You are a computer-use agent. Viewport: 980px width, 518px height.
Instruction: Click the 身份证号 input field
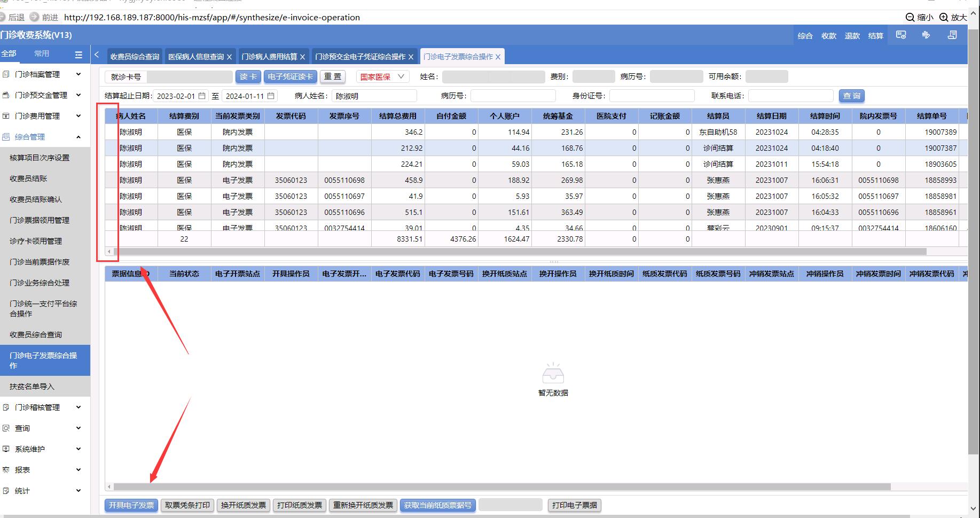[x=652, y=96]
